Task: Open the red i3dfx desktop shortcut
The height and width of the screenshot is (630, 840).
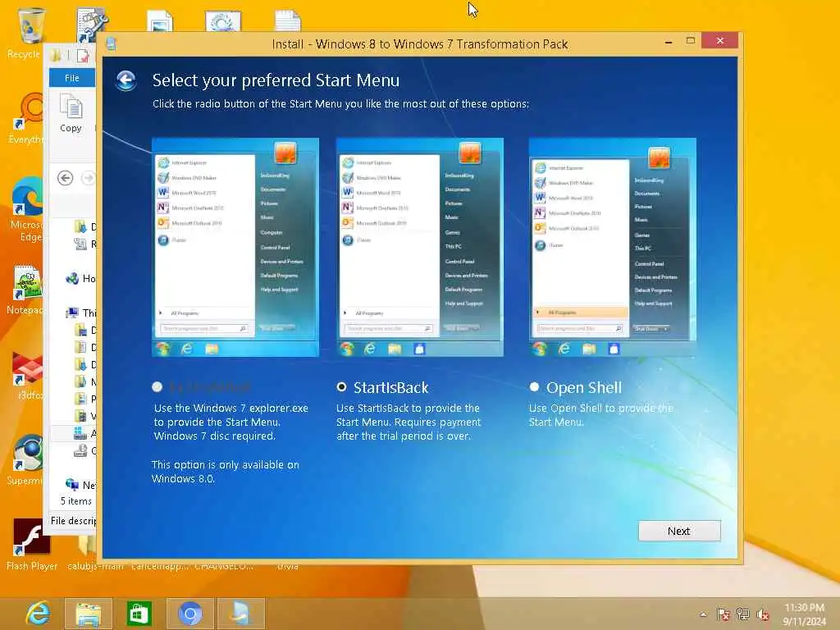Action: [27, 375]
